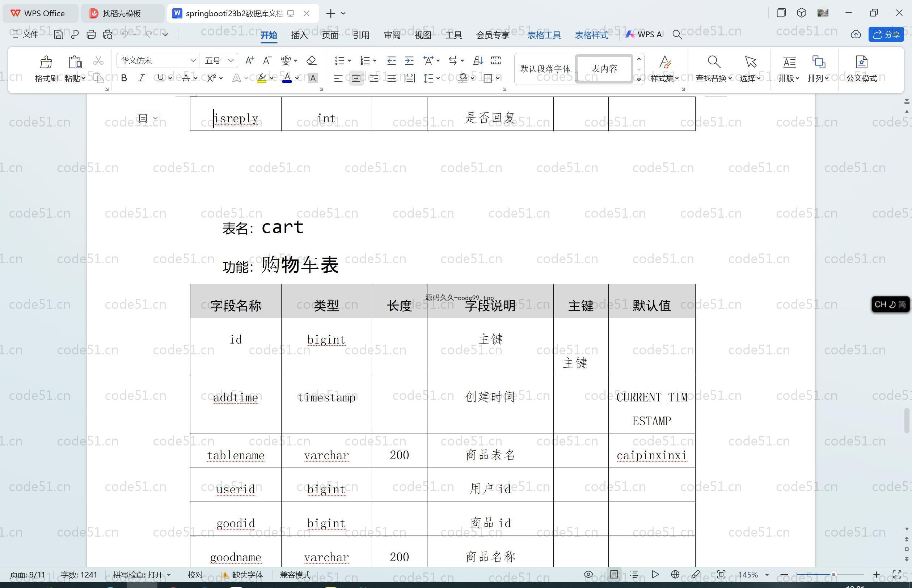Toggle Strikethrough formatting
912x588 pixels.
click(x=186, y=78)
